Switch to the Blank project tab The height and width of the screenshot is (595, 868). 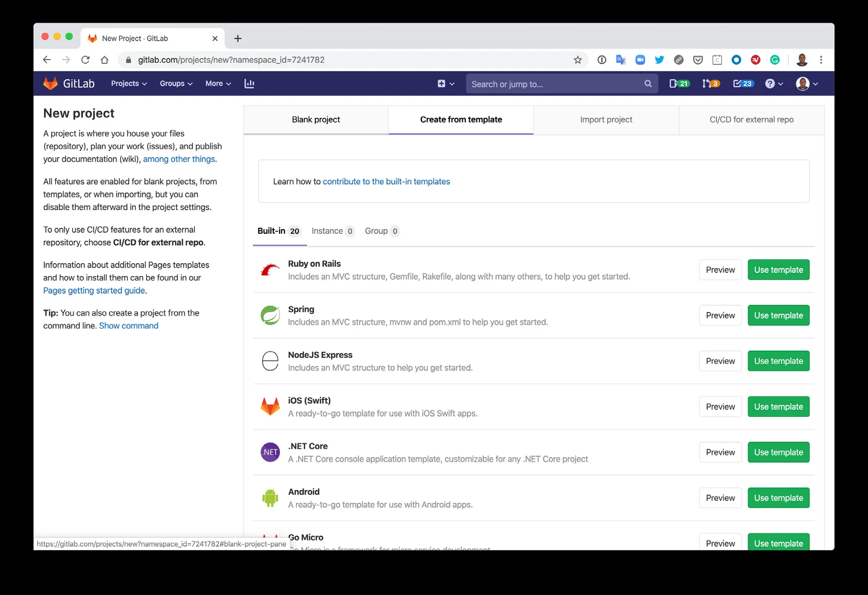tap(316, 119)
